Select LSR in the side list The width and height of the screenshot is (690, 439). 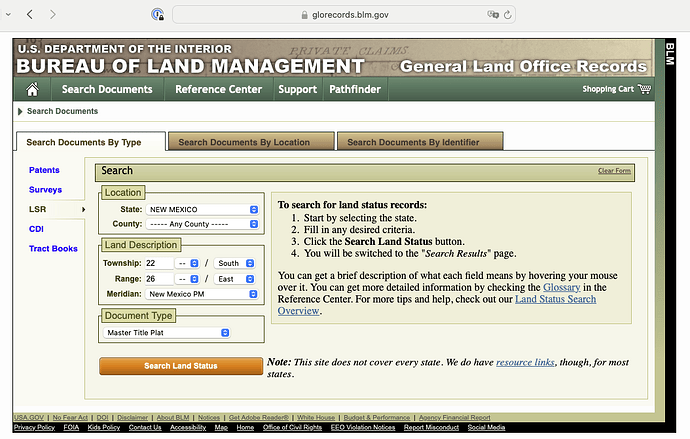[37, 209]
